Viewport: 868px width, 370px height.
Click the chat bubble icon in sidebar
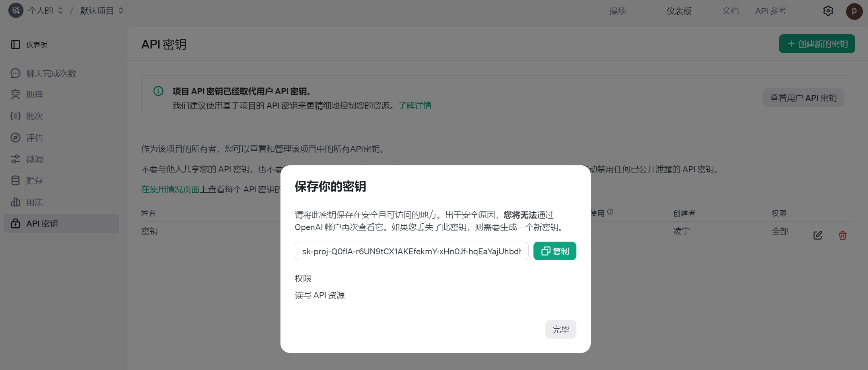click(16, 74)
